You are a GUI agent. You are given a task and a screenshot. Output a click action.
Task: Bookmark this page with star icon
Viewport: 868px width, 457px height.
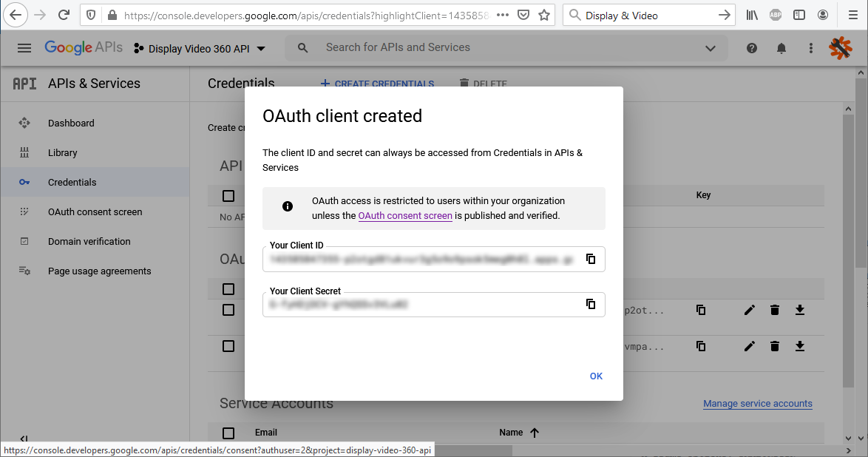[x=544, y=15]
